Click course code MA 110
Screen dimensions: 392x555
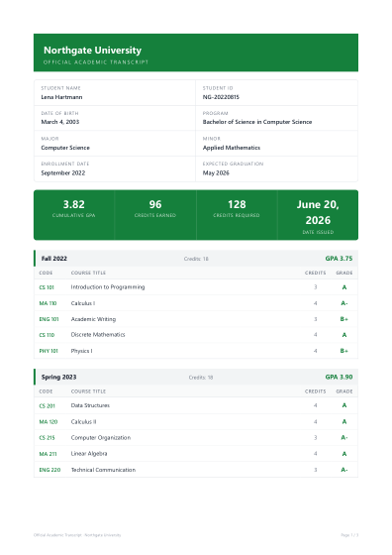(48, 303)
